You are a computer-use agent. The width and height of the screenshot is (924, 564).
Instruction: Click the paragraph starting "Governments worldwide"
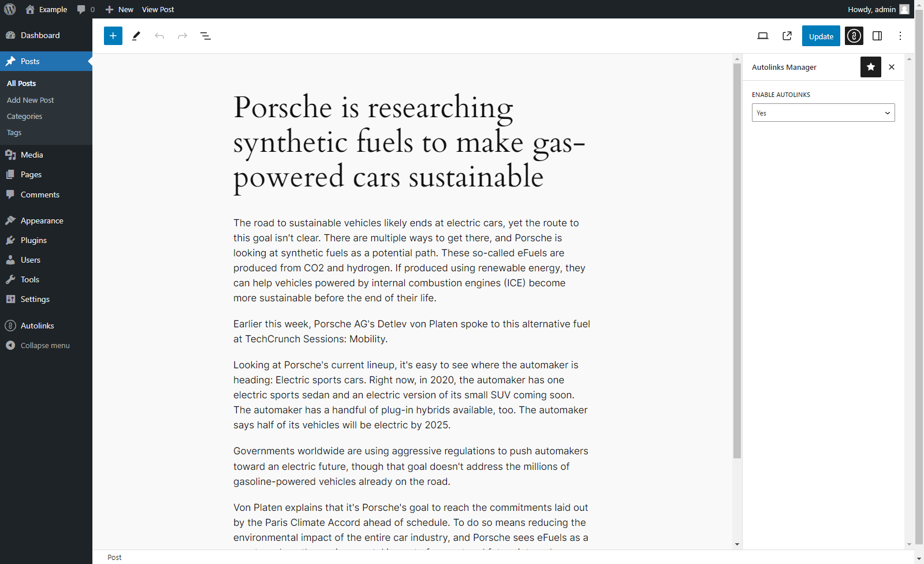tap(412, 466)
